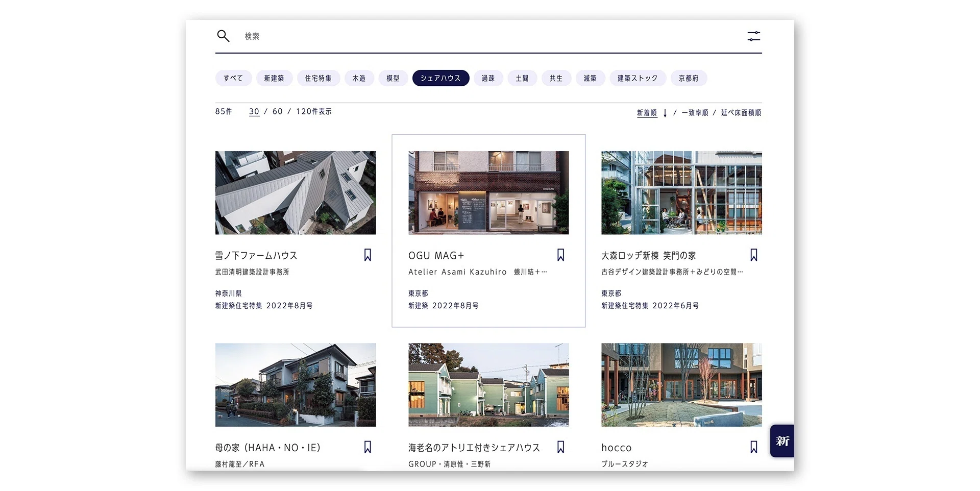The height and width of the screenshot is (491, 980).
Task: Select the 住宅特集 filter tag
Action: (x=318, y=78)
